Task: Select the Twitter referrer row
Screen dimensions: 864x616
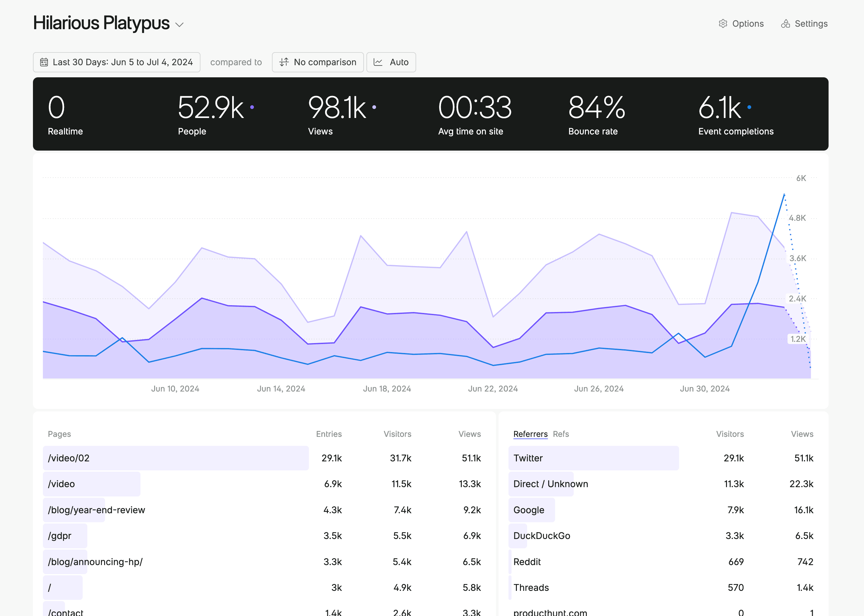Action: (x=528, y=458)
